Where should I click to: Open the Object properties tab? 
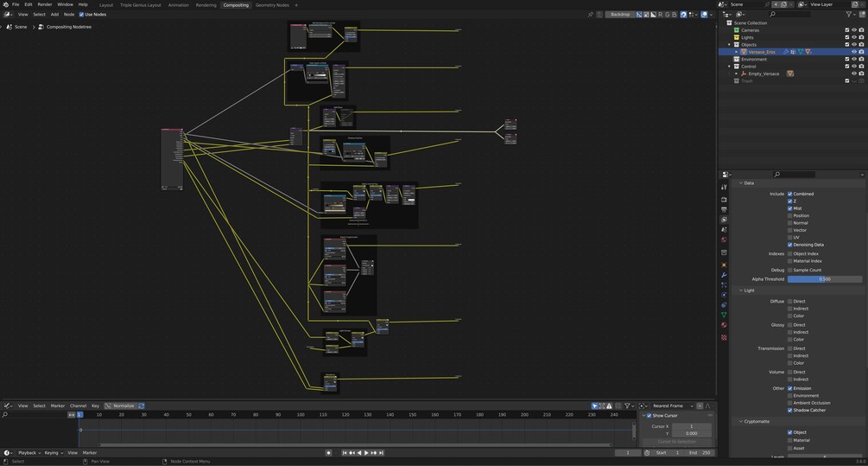(x=724, y=265)
